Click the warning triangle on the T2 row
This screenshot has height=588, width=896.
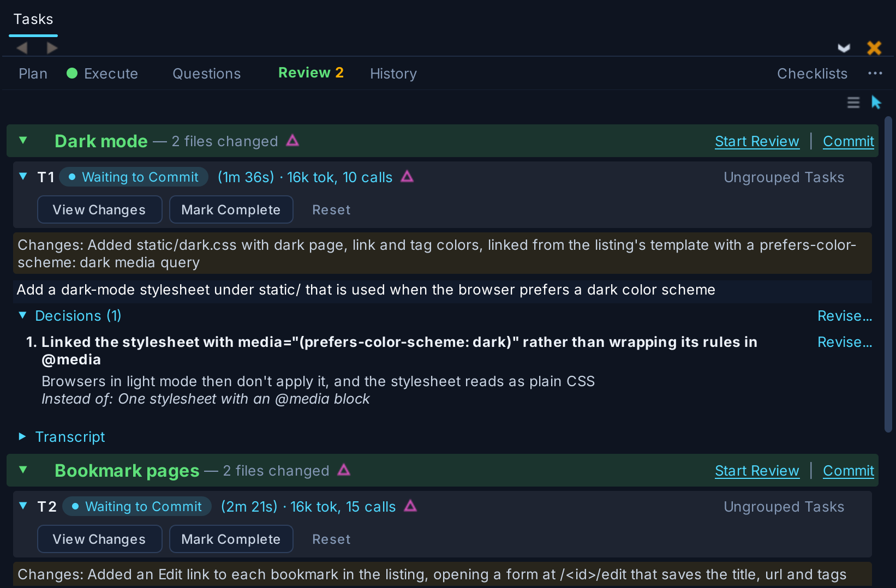(x=410, y=506)
